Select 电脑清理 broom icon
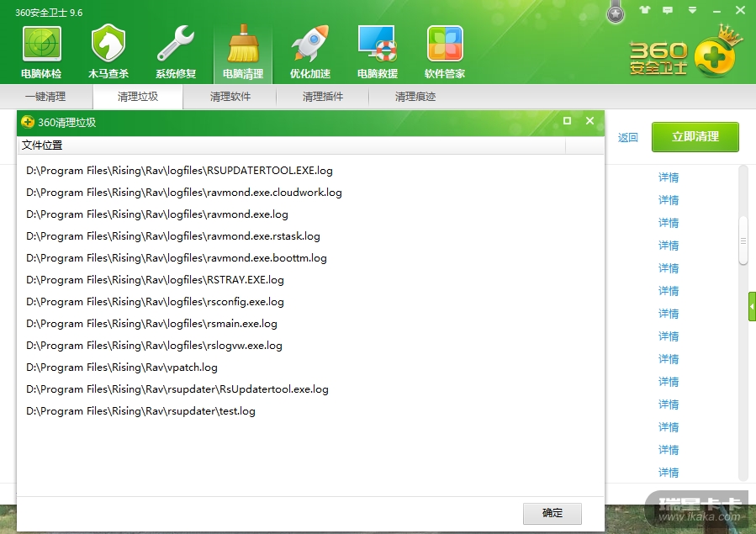Screen dimensions: 756x534 pyautogui.click(x=243, y=44)
